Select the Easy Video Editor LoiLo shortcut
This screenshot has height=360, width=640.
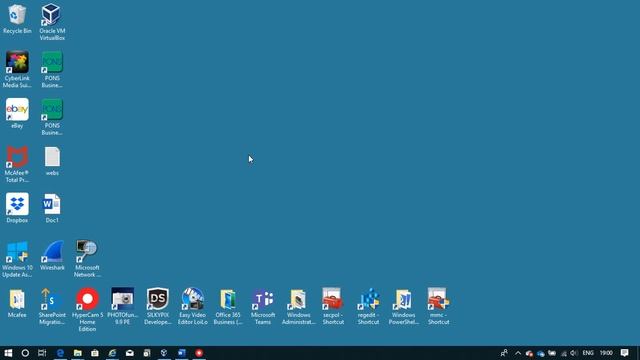(x=193, y=306)
